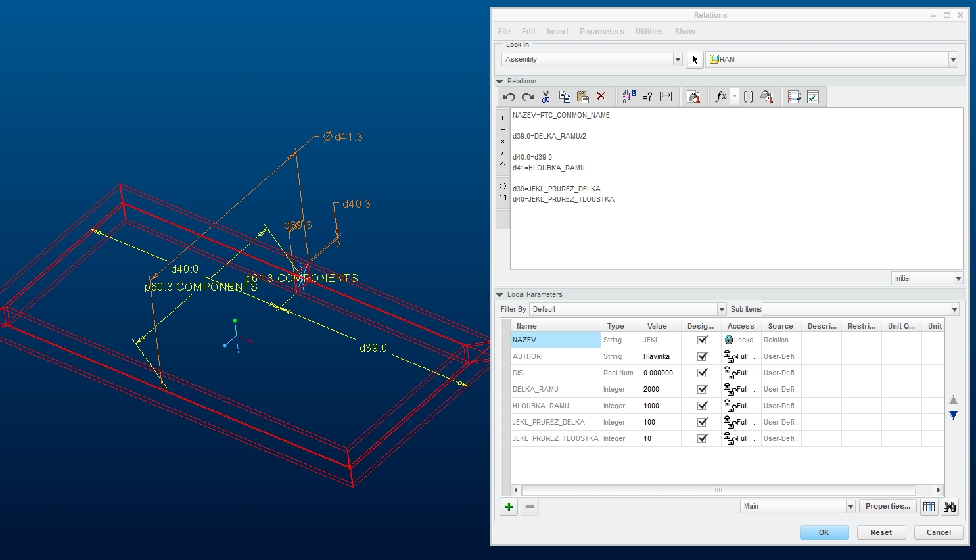
Task: Open the Parameters menu
Action: tap(602, 32)
